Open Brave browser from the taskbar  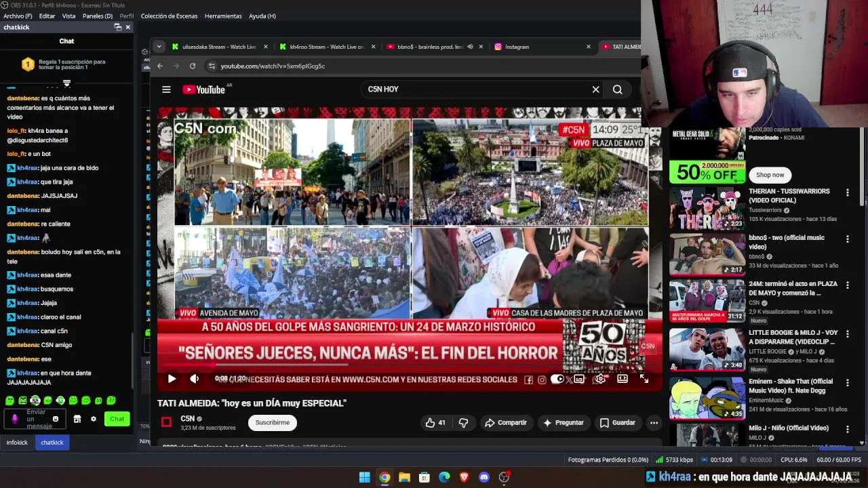(464, 477)
